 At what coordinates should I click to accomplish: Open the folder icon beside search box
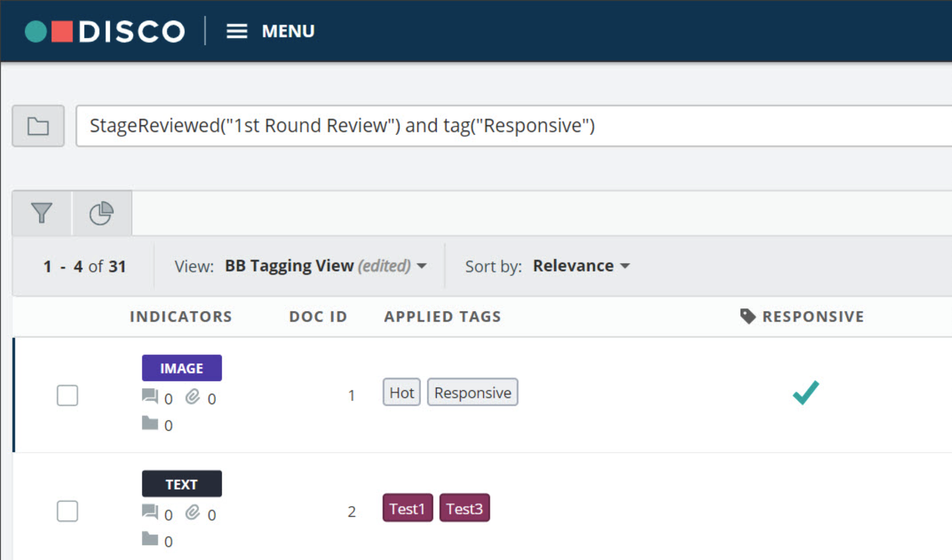pos(38,126)
